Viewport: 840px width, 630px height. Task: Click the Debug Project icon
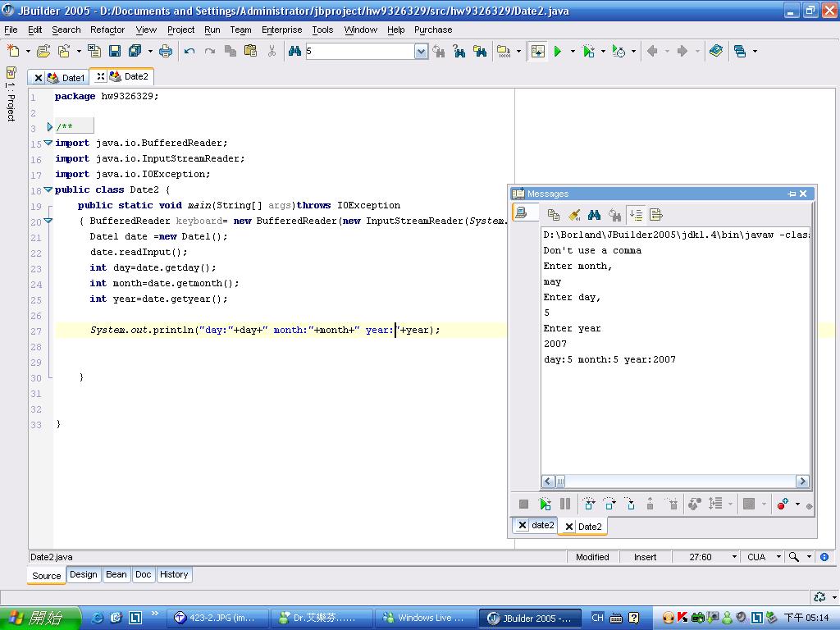click(589, 51)
